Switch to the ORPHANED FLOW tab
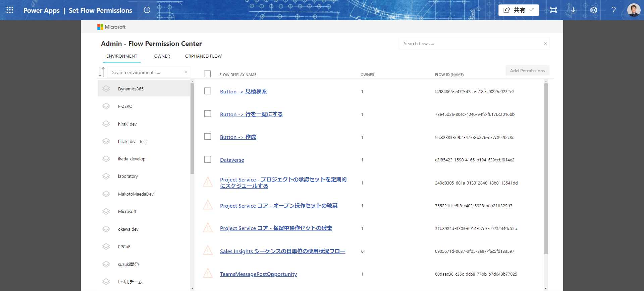The image size is (644, 291). pyautogui.click(x=203, y=56)
